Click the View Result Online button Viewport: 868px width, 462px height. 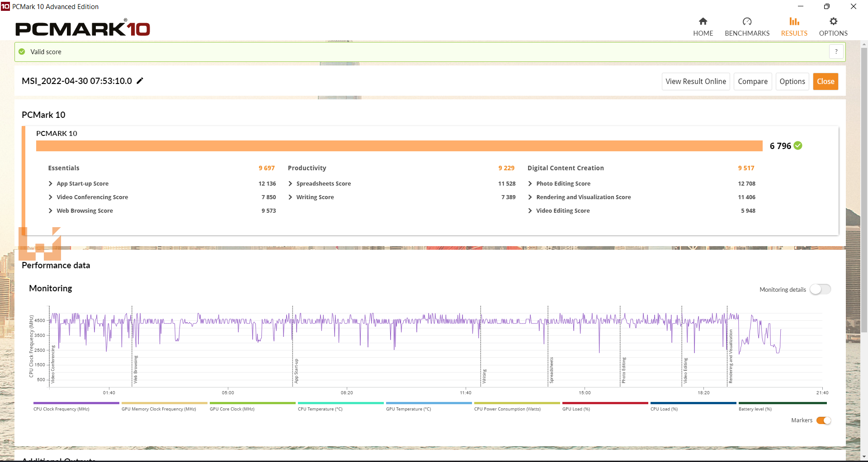(695, 82)
